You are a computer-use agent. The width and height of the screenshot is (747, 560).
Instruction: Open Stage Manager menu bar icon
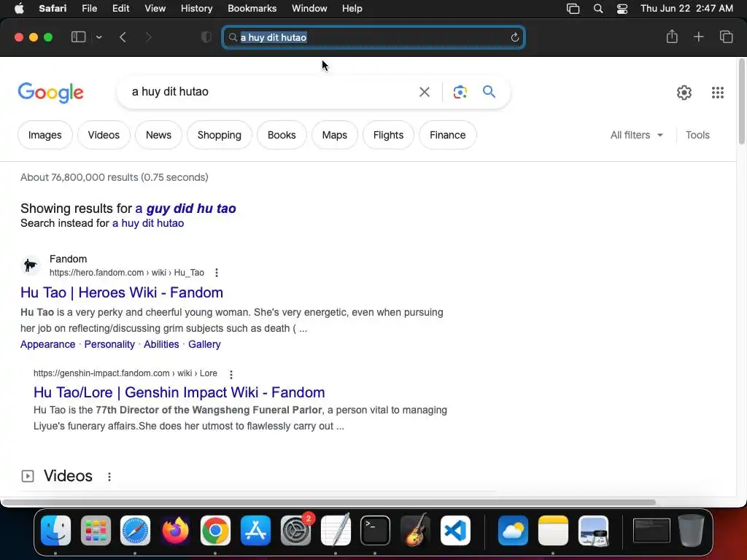tap(573, 9)
